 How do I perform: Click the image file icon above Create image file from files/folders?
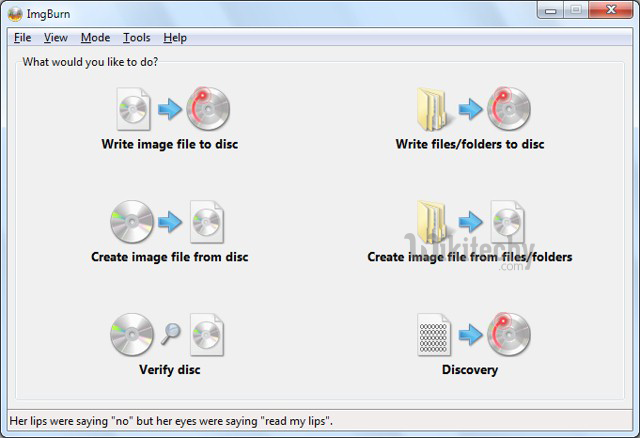(x=507, y=222)
